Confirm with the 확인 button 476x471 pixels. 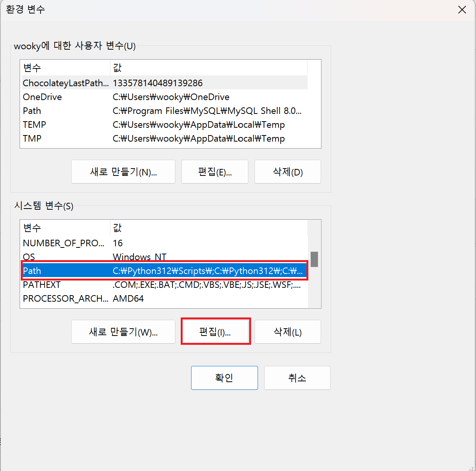click(x=225, y=378)
